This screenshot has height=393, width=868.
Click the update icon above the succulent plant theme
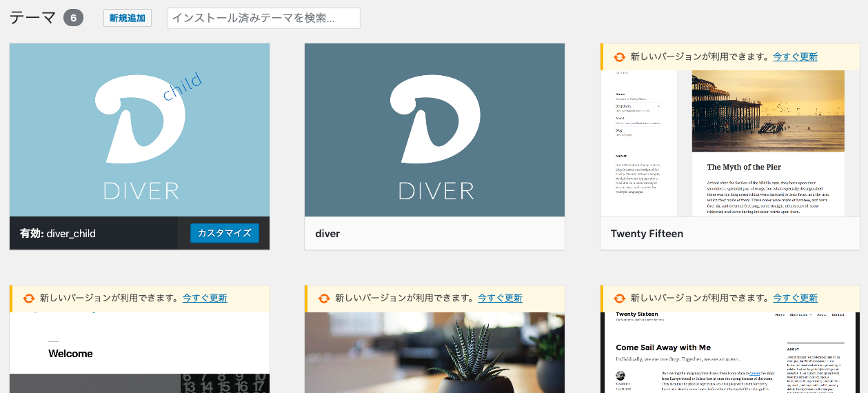pos(323,299)
